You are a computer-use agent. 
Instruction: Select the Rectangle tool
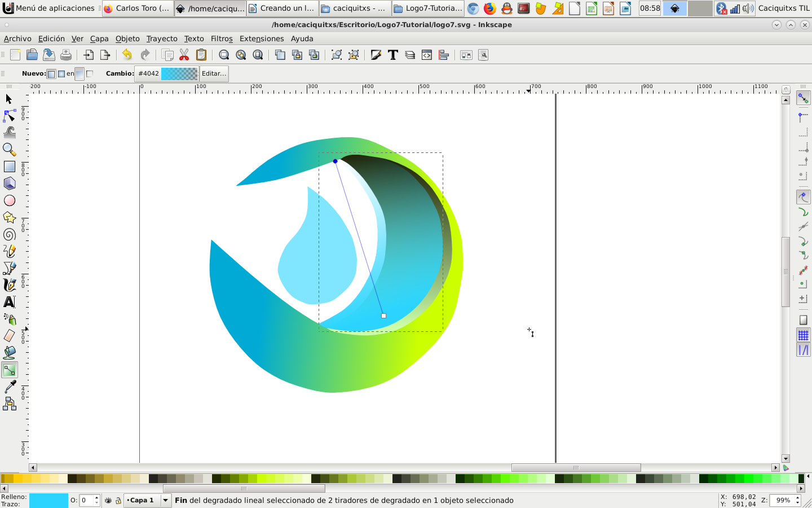[9, 167]
